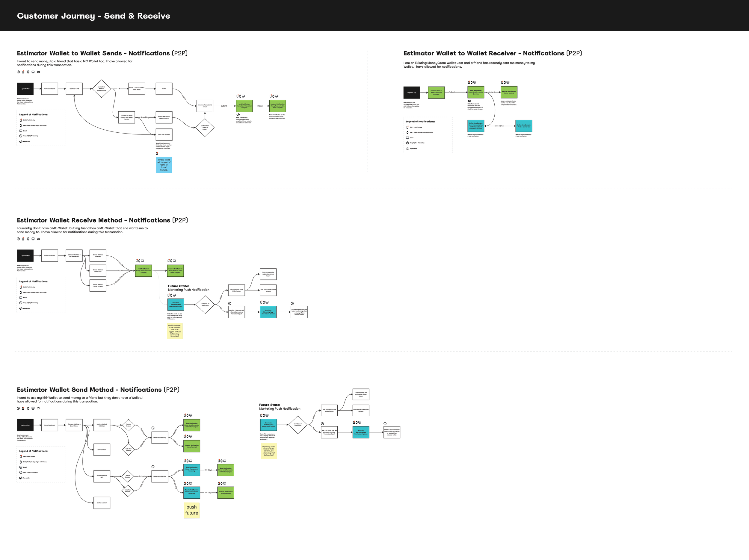The width and height of the screenshot is (749, 560).
Task: Click the Customer Journey - Send & Receive title
Action: pyautogui.click(x=93, y=16)
